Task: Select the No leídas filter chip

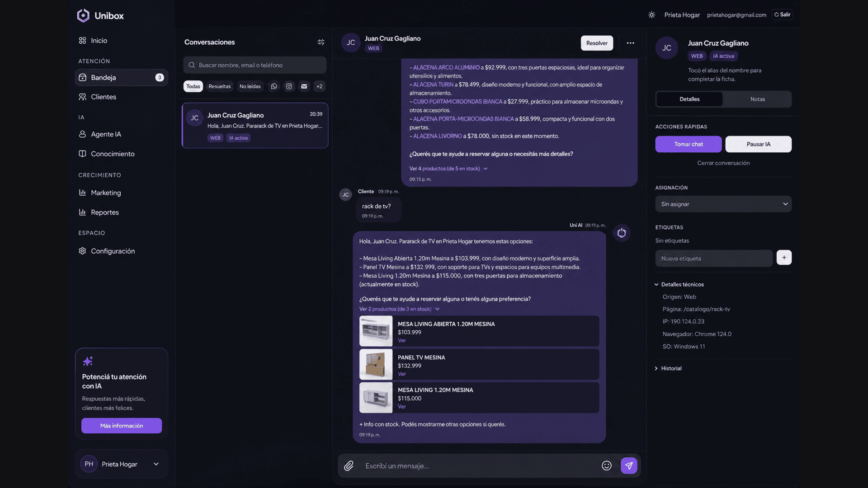Action: pyautogui.click(x=250, y=86)
